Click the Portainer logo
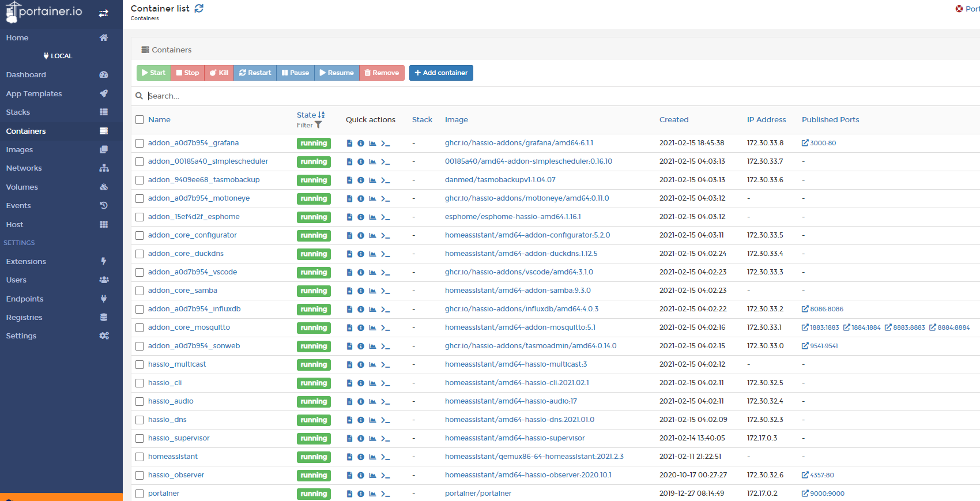 coord(44,12)
